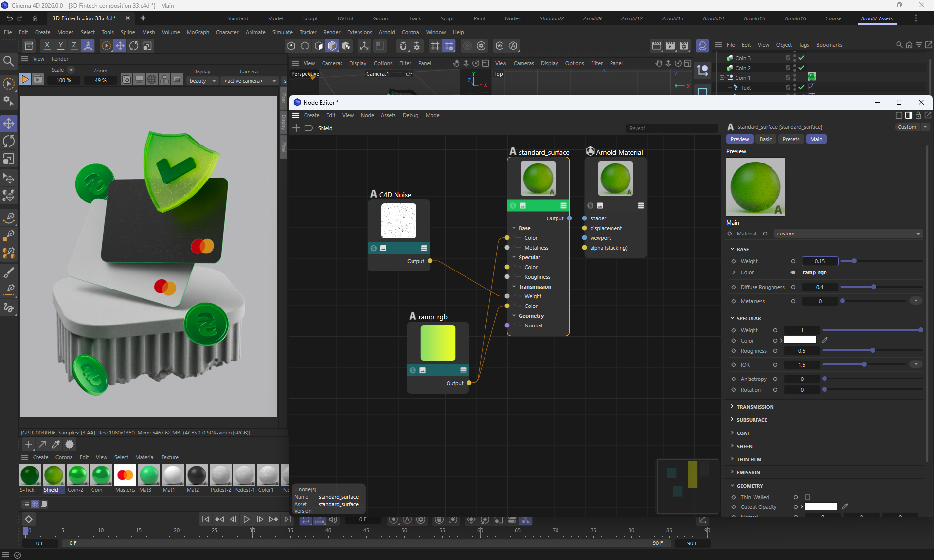Viewport: 934px width, 560px height.
Task: Toggle Coin 3 enabled green checkmark
Action: [801, 58]
